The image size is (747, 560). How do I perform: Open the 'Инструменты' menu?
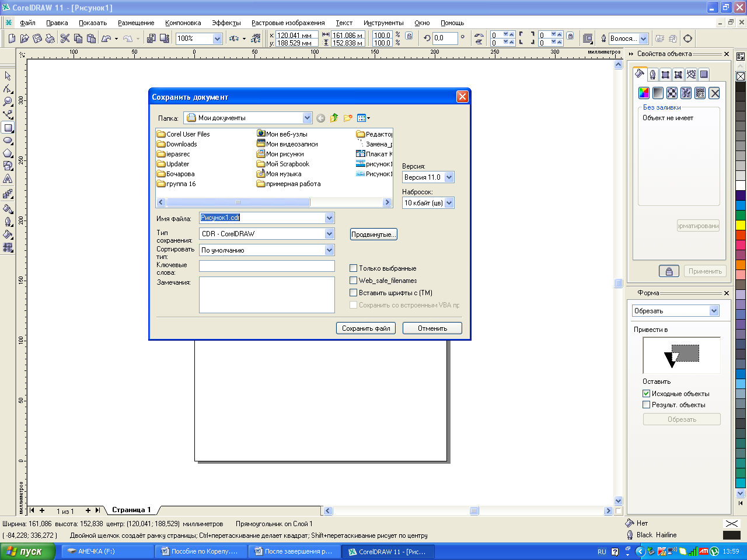click(x=383, y=23)
